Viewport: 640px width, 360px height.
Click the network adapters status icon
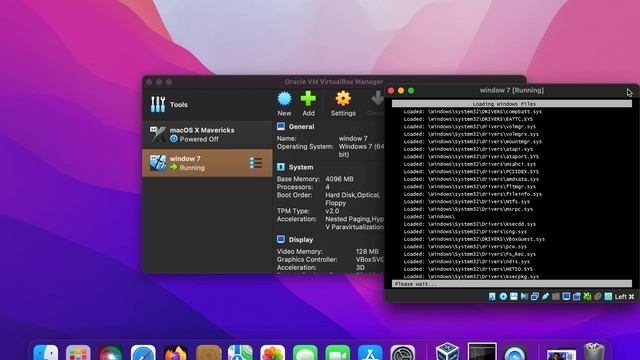click(535, 296)
